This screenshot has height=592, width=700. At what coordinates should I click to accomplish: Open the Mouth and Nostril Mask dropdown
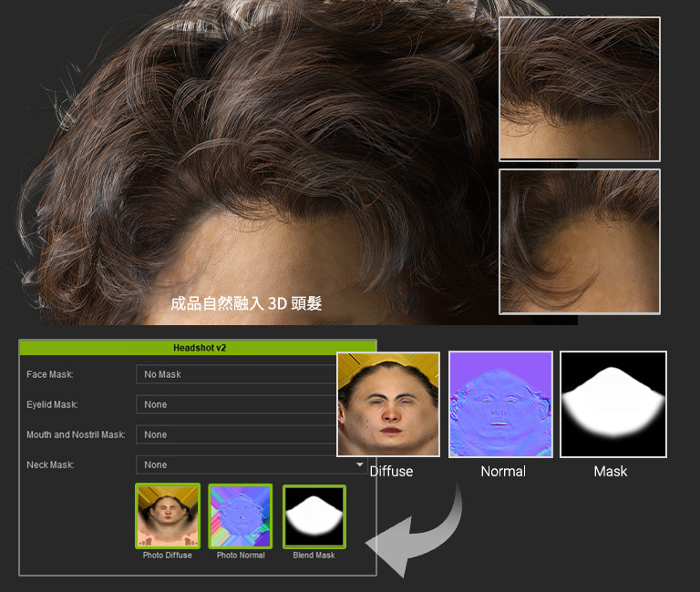tap(236, 434)
